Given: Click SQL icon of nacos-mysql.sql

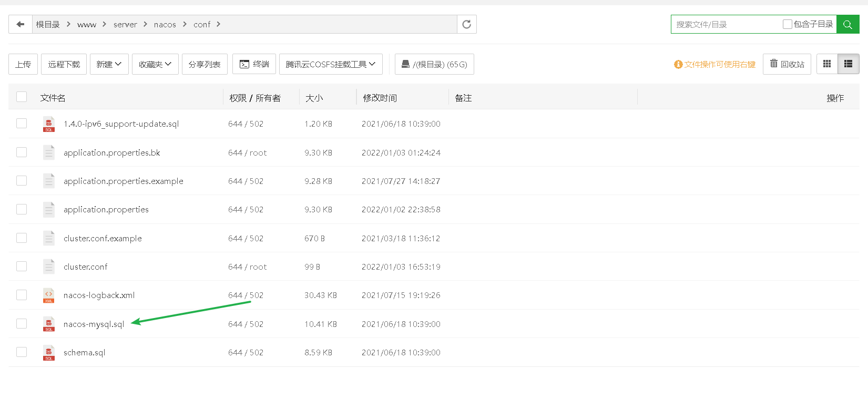Looking at the screenshot, I should click(49, 324).
